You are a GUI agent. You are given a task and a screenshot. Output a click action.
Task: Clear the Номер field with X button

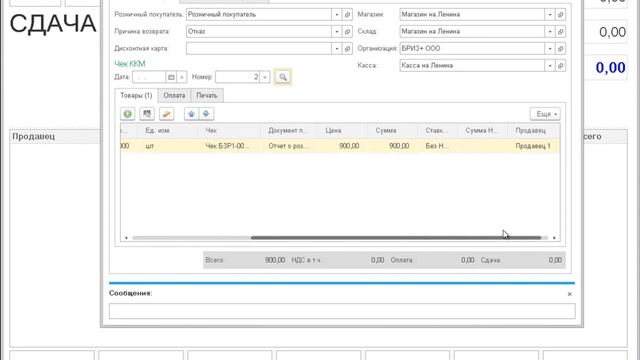click(265, 77)
